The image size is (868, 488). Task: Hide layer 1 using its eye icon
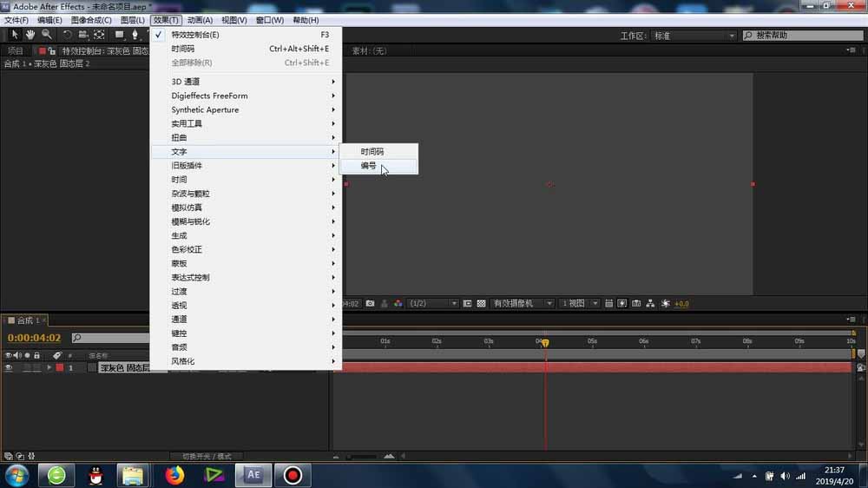(x=9, y=368)
